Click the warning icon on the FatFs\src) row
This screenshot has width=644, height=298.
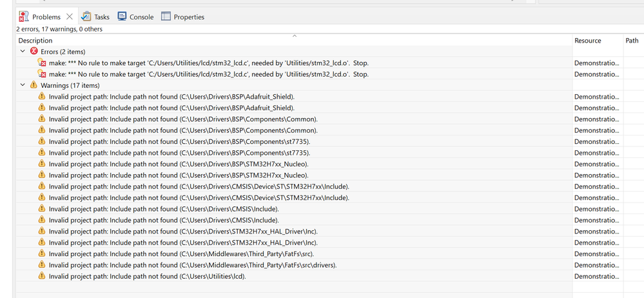click(41, 253)
